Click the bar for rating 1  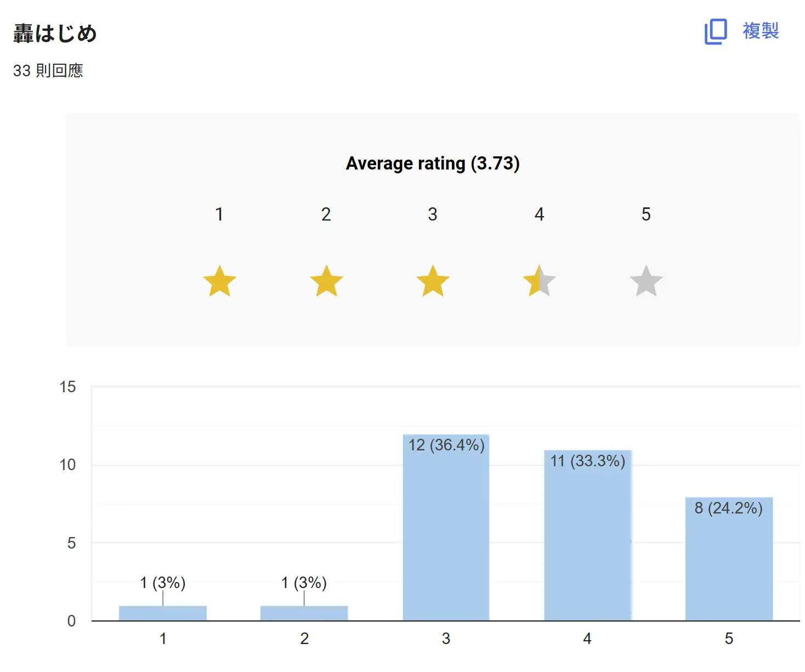coord(163,613)
